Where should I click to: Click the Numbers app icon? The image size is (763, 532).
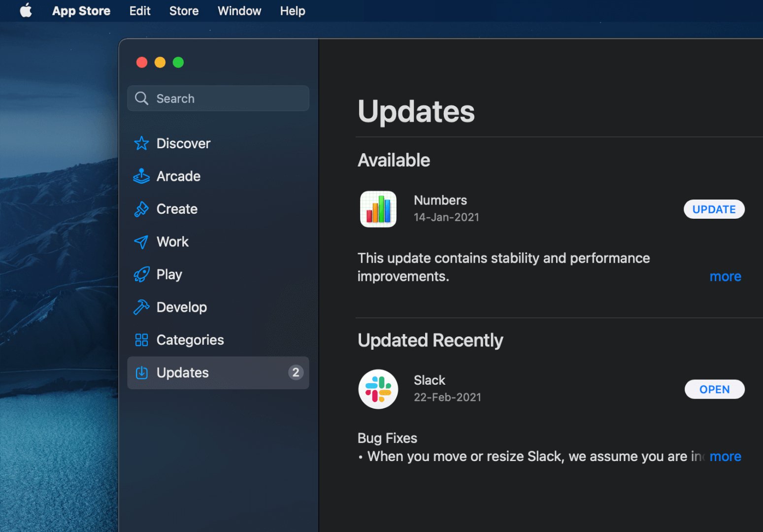(x=378, y=209)
